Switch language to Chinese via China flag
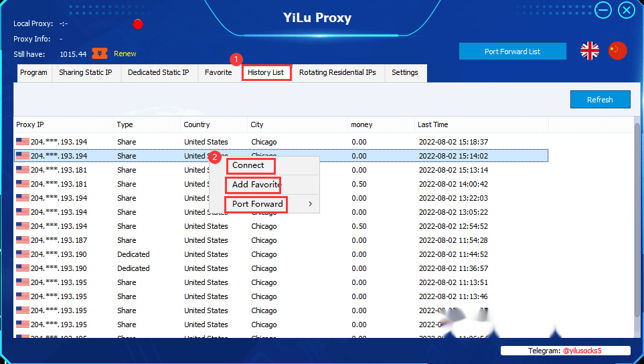Viewport: 644px width, 364px height. click(x=617, y=51)
